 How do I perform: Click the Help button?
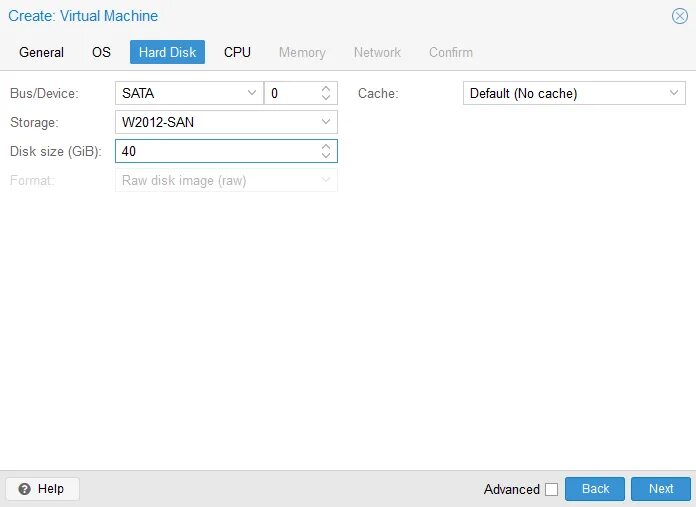pos(43,489)
